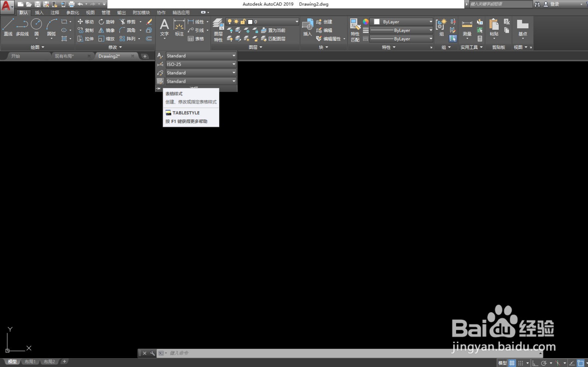Add a new drawing tab with plus button

[145, 56]
